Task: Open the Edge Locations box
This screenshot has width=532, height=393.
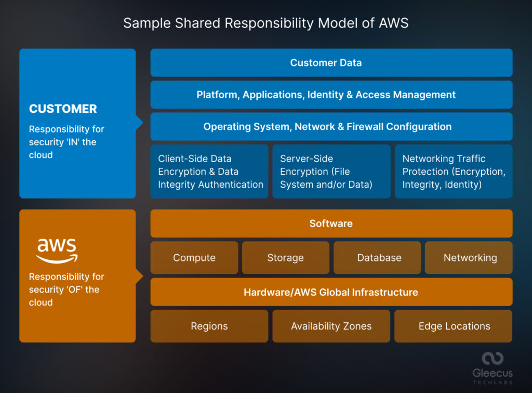Action: [453, 326]
